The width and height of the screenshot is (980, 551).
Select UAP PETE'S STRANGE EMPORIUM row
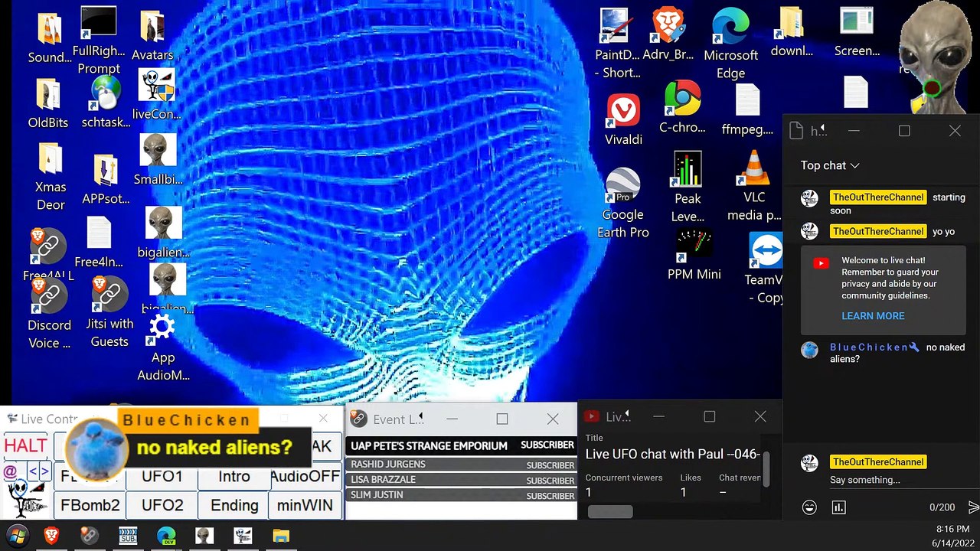(462, 445)
